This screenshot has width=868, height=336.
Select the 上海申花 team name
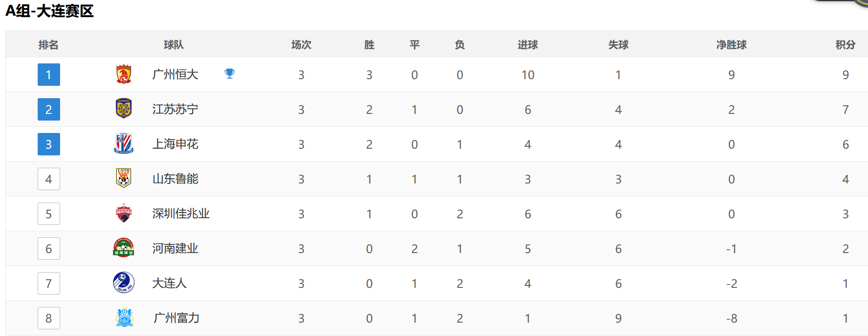point(175,144)
